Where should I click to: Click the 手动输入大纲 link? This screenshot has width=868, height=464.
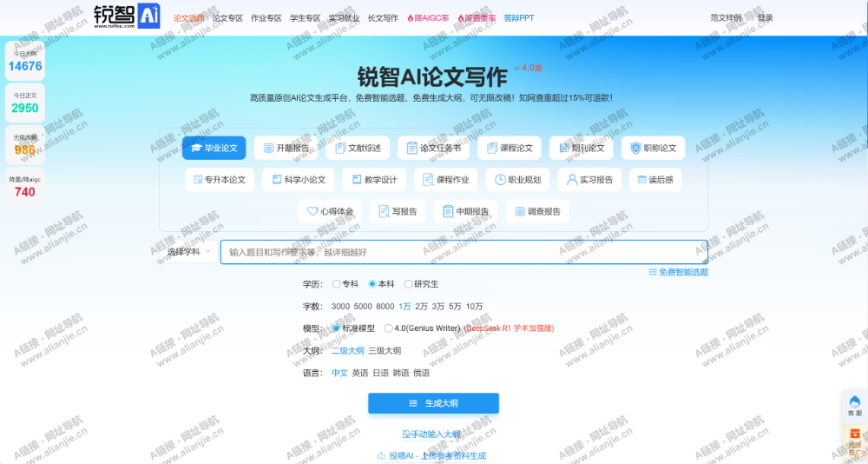click(x=431, y=434)
